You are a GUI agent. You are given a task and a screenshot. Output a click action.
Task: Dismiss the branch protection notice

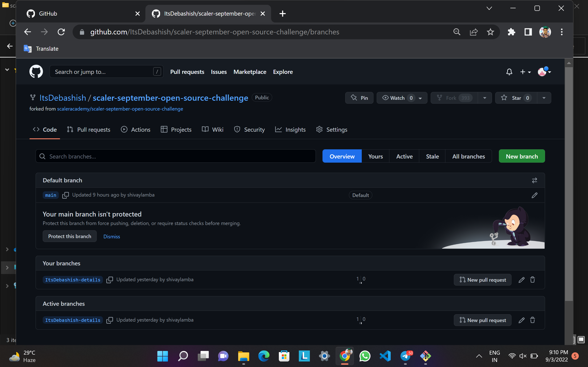(112, 236)
